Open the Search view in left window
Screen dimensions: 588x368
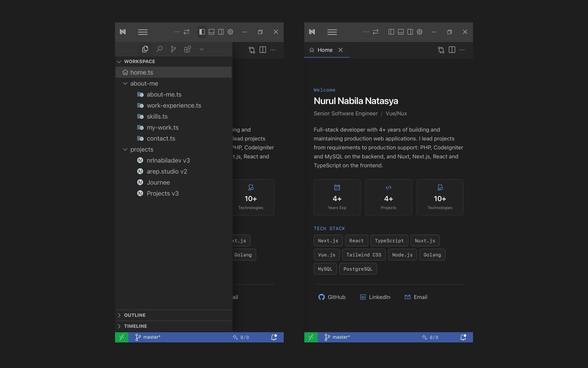[x=159, y=49]
